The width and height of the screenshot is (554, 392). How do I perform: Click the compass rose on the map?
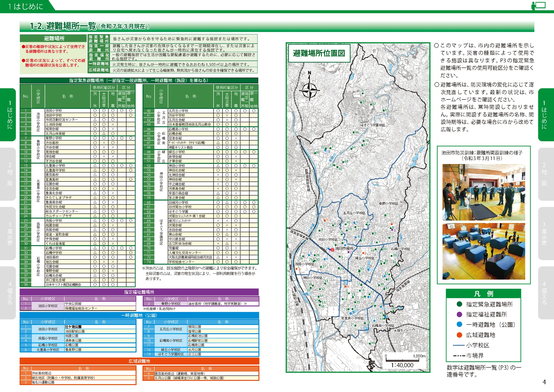[x=309, y=90]
